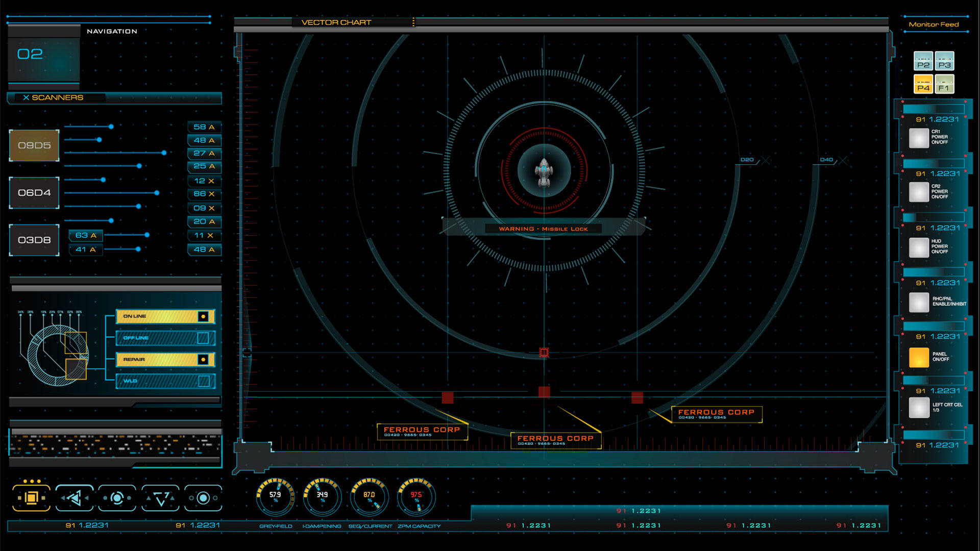Click the D20 distance marker cross
The width and height of the screenshot is (980, 551).
[x=766, y=160]
